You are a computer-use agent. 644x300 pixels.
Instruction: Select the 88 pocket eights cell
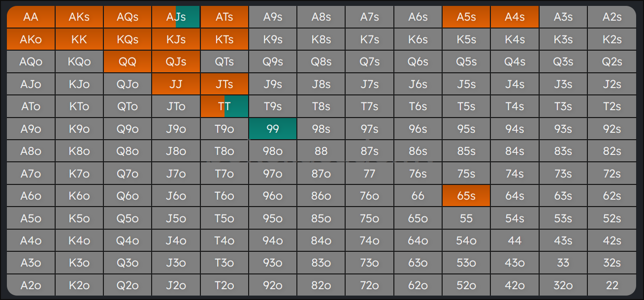pos(321,151)
